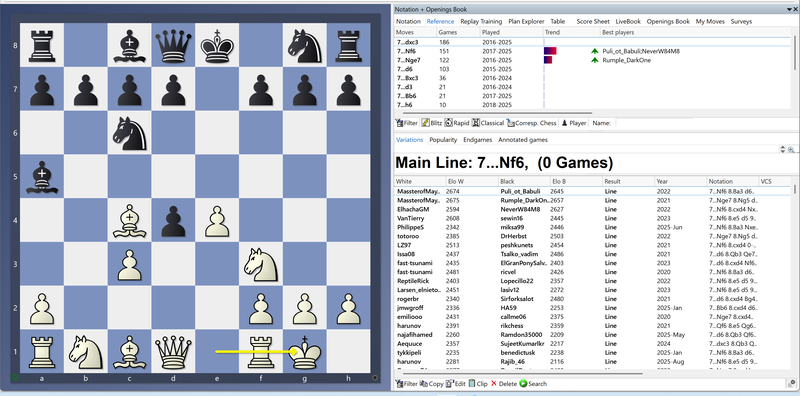The image size is (800, 396).
Task: Sort game list by Result header
Action: tap(629, 181)
